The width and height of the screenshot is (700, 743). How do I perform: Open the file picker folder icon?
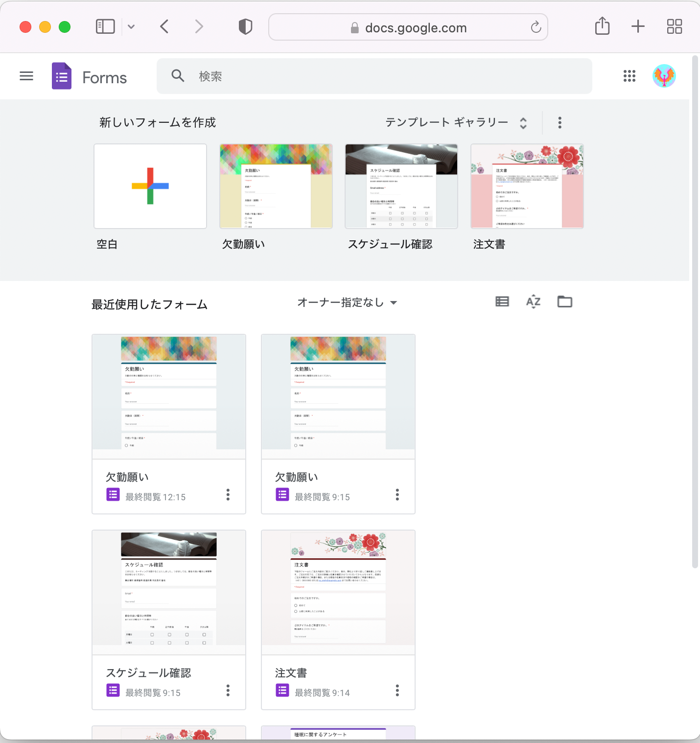tap(565, 302)
